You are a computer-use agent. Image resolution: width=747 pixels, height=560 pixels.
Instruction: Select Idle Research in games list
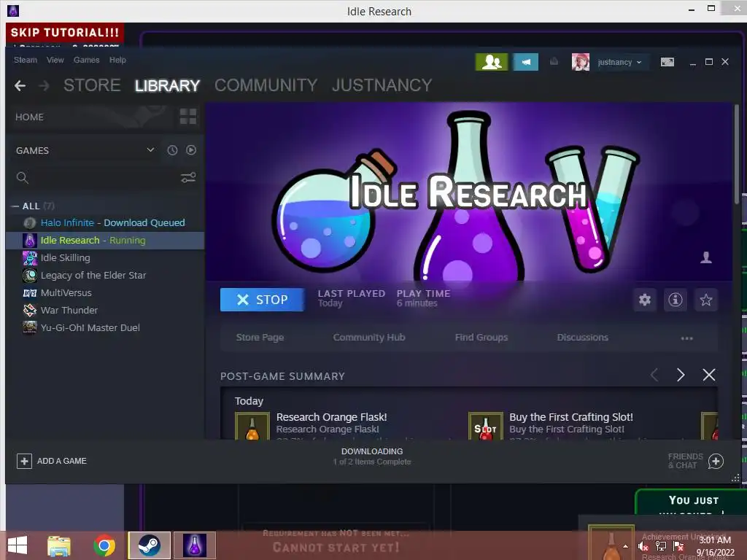[105, 241]
